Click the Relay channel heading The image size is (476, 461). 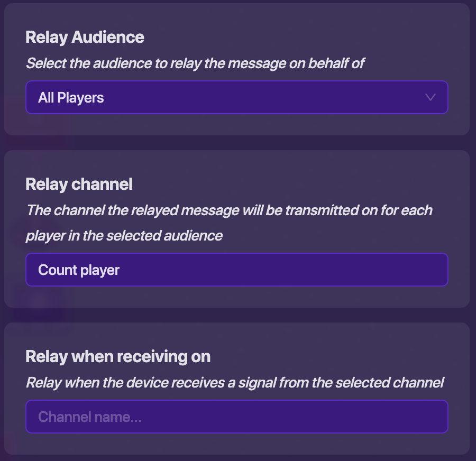pyautogui.click(x=79, y=184)
